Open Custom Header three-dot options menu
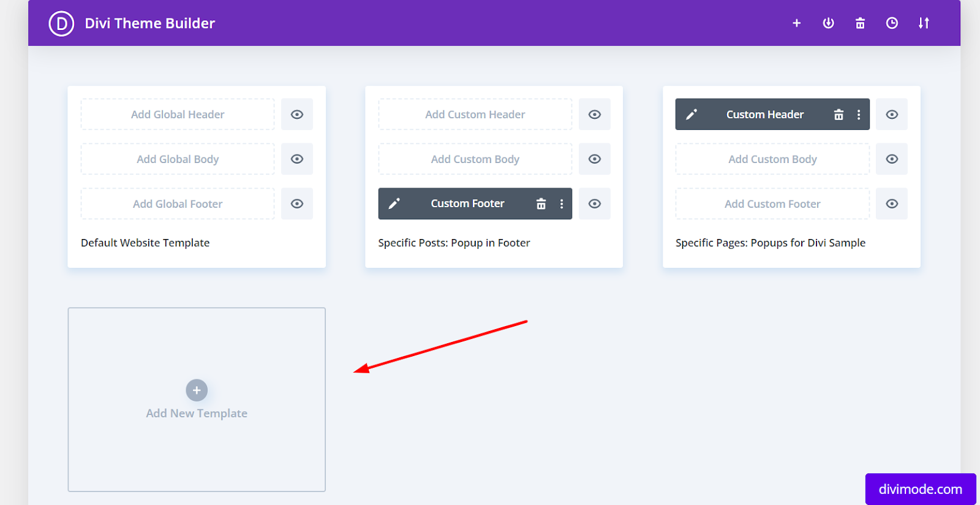The image size is (980, 505). tap(859, 115)
